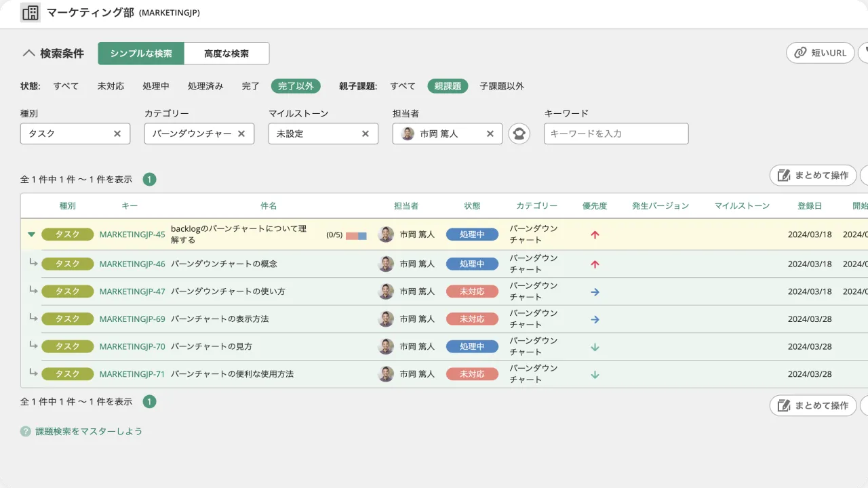This screenshot has height=488, width=868.
Task: Click the assignee switch person icon beside 担当者
Action: 519,134
